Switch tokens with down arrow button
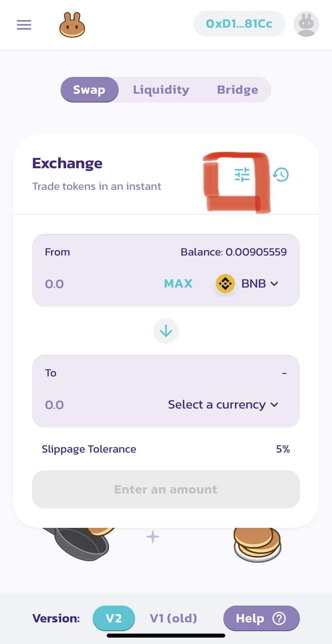Screen dimensions: 332x644 click(x=166, y=331)
